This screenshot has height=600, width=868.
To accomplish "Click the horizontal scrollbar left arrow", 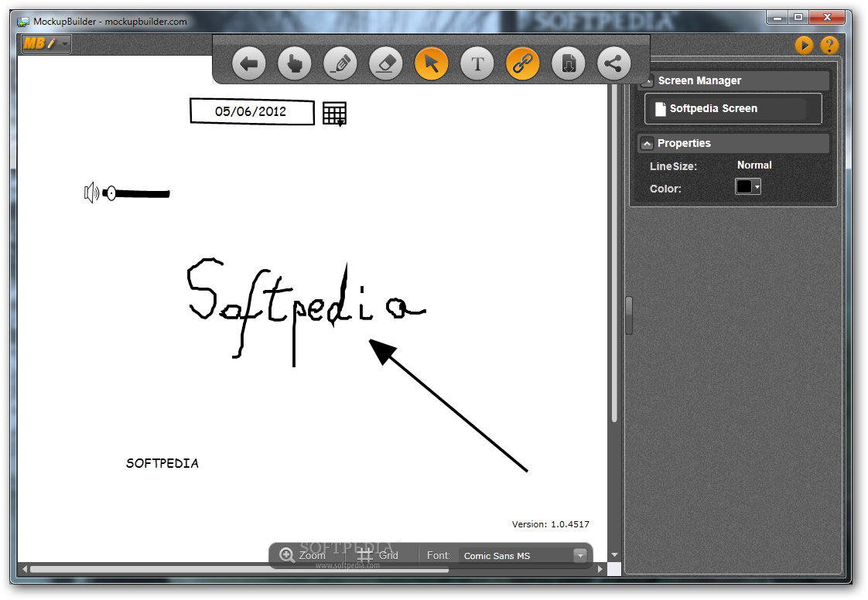I will point(24,569).
